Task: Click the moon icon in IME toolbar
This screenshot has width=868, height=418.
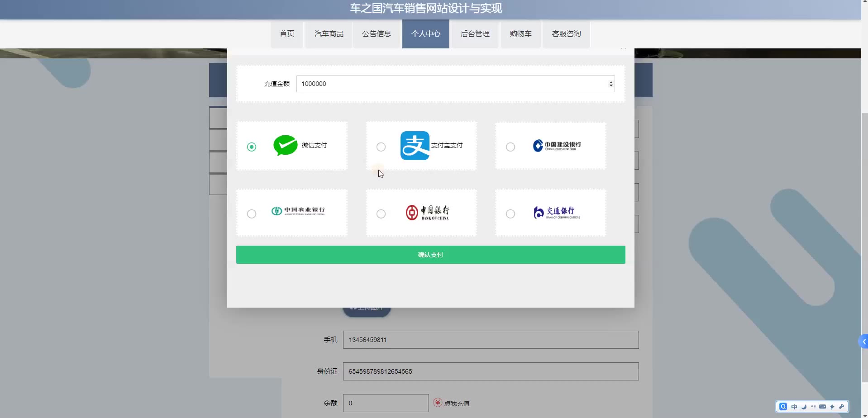Action: pyautogui.click(x=804, y=406)
